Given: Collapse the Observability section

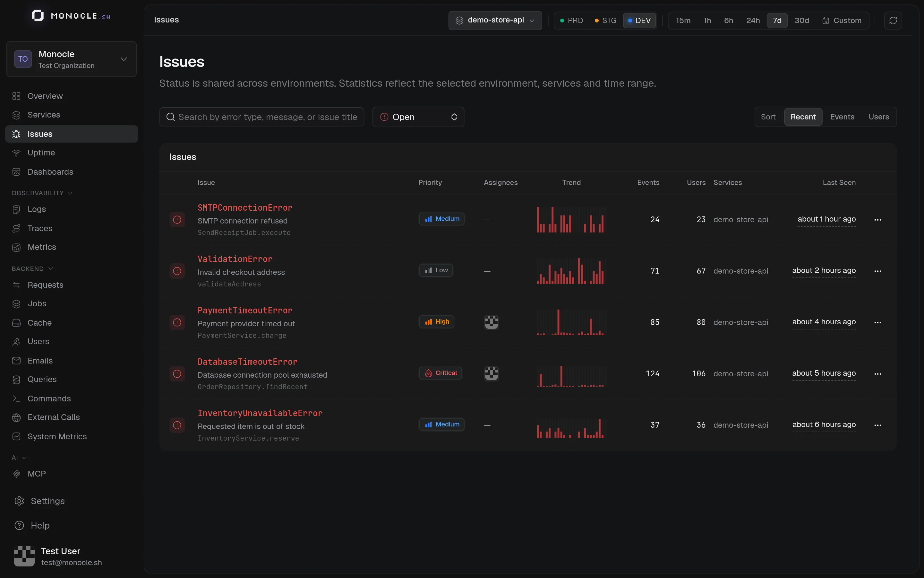Looking at the screenshot, I should (x=42, y=193).
